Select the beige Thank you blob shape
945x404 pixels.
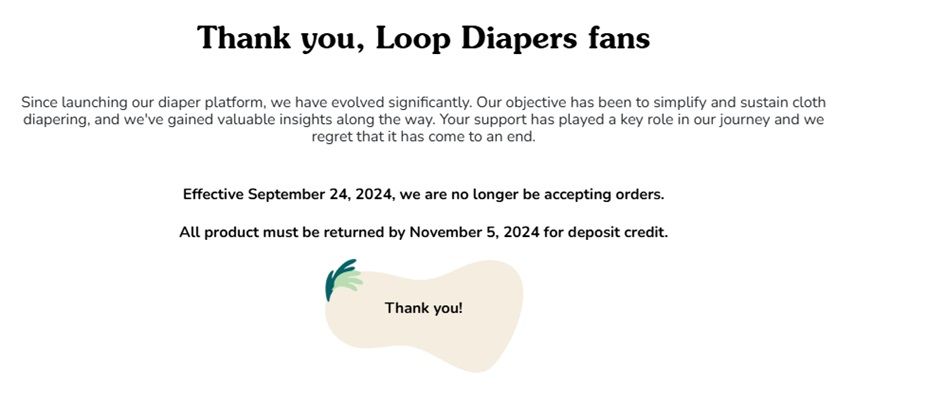tap(424, 315)
